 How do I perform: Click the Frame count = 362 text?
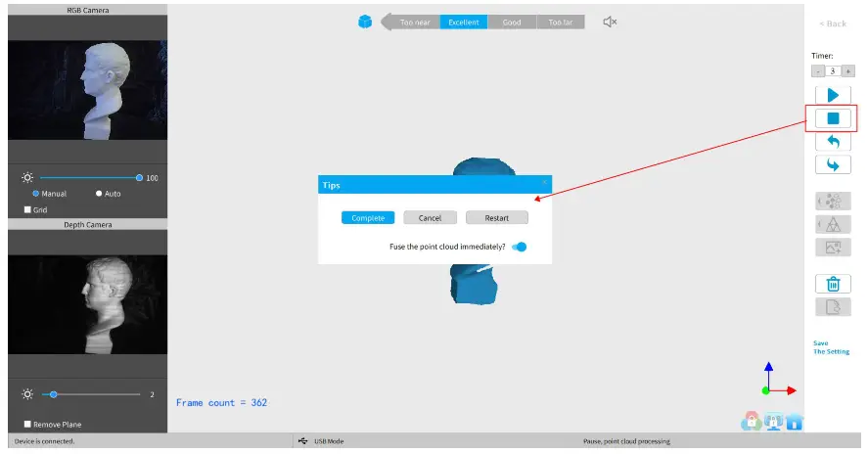221,402
